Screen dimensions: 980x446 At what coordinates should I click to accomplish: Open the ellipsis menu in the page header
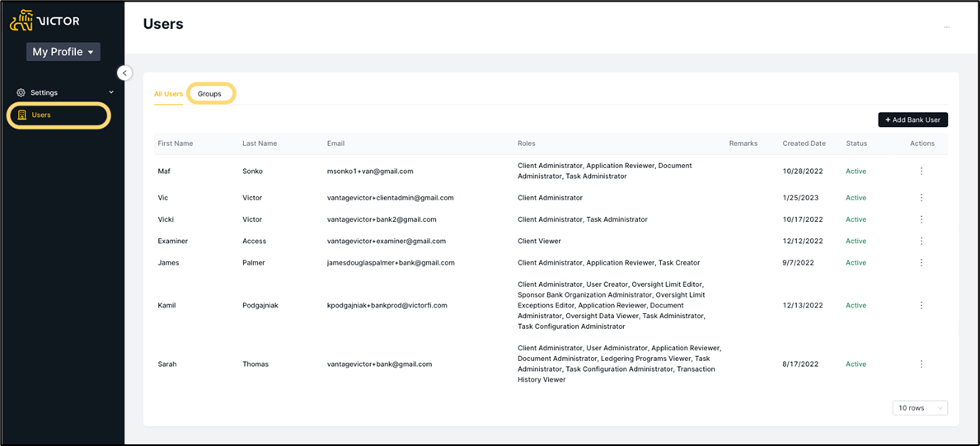pos(947,27)
